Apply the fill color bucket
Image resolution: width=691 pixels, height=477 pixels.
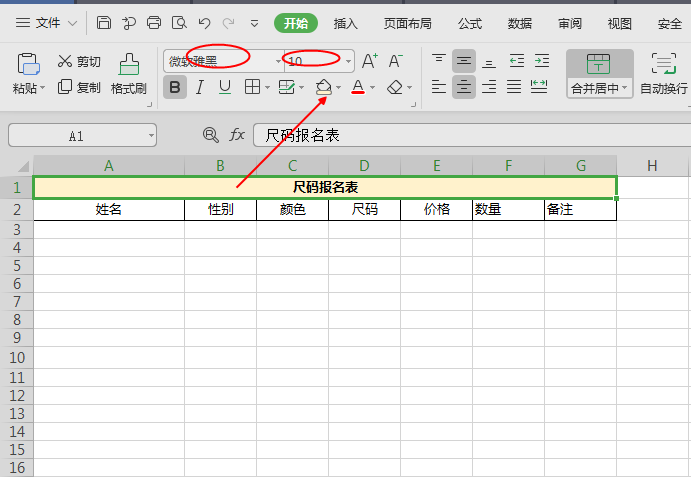324,87
